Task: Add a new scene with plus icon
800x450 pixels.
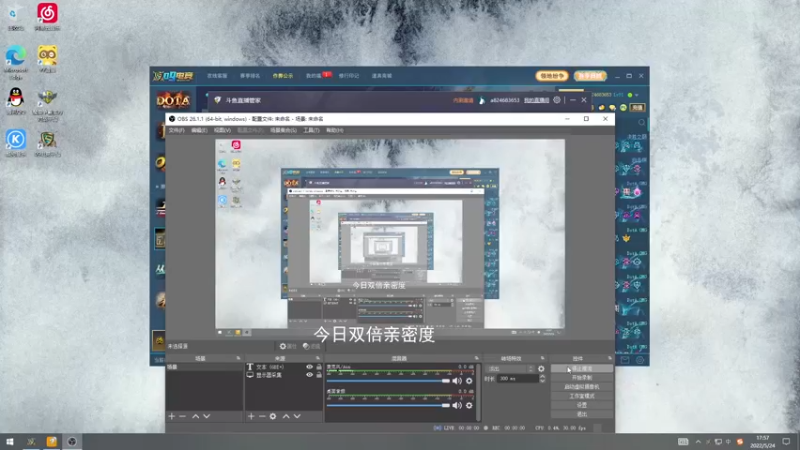Action: click(171, 416)
